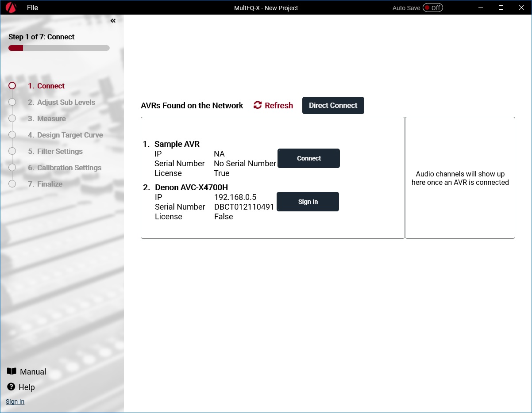Click the IP address 192.168.0.5
532x413 pixels.
235,197
